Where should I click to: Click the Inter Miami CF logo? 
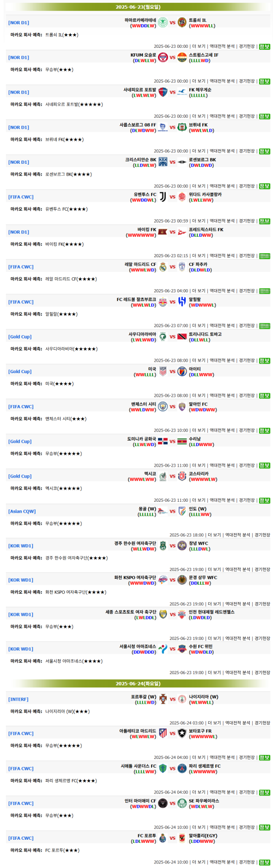click(x=163, y=803)
